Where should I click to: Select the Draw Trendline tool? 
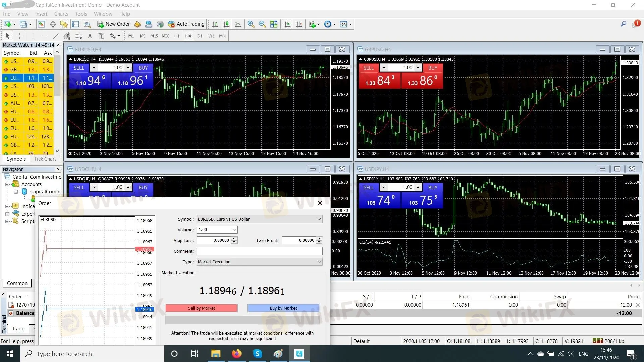(x=56, y=36)
